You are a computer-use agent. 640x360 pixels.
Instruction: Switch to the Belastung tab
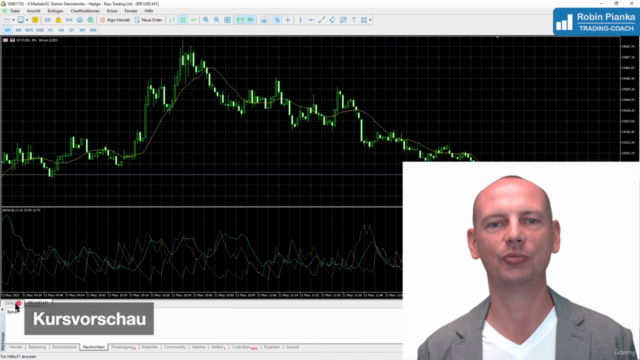click(x=37, y=347)
